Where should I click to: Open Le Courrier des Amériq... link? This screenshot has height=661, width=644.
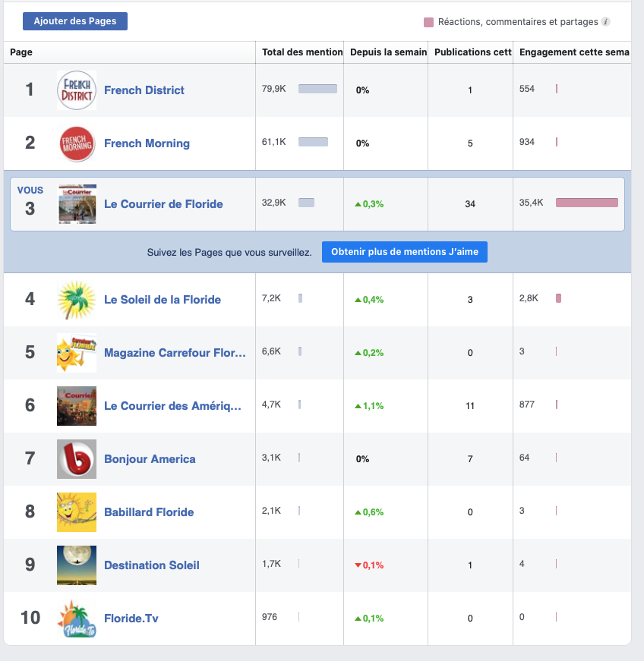point(172,406)
